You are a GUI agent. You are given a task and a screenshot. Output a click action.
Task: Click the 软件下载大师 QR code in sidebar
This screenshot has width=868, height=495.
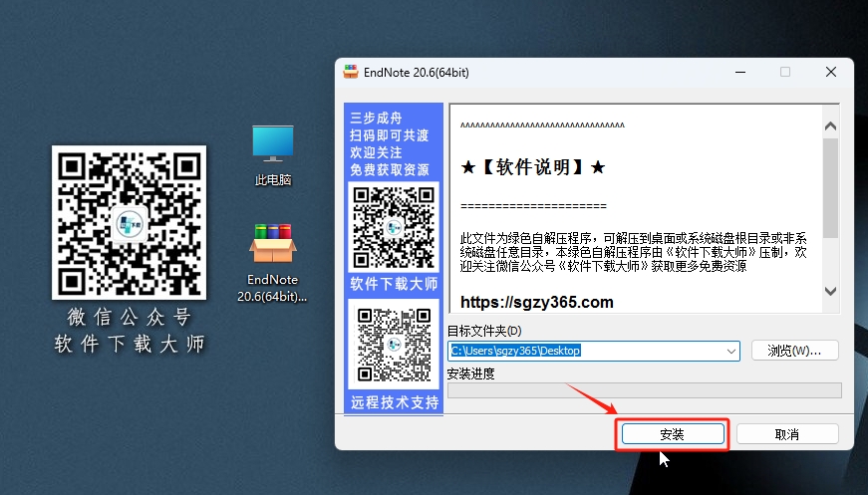(x=394, y=227)
